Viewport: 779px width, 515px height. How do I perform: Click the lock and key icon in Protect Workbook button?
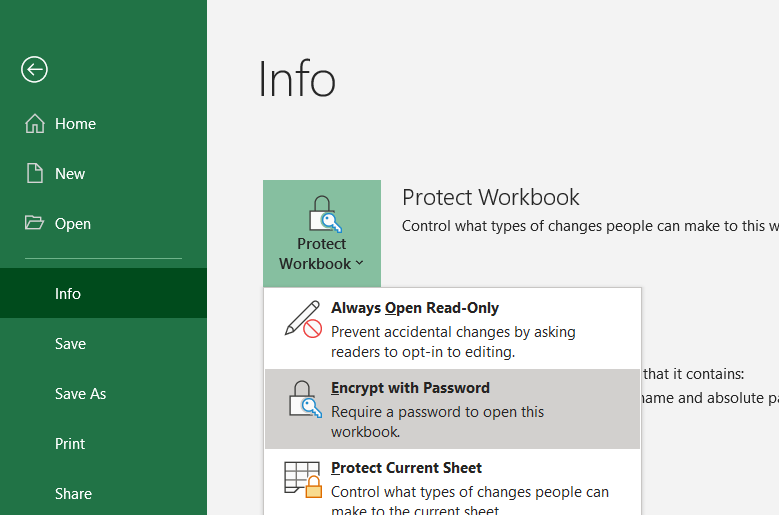point(324,214)
